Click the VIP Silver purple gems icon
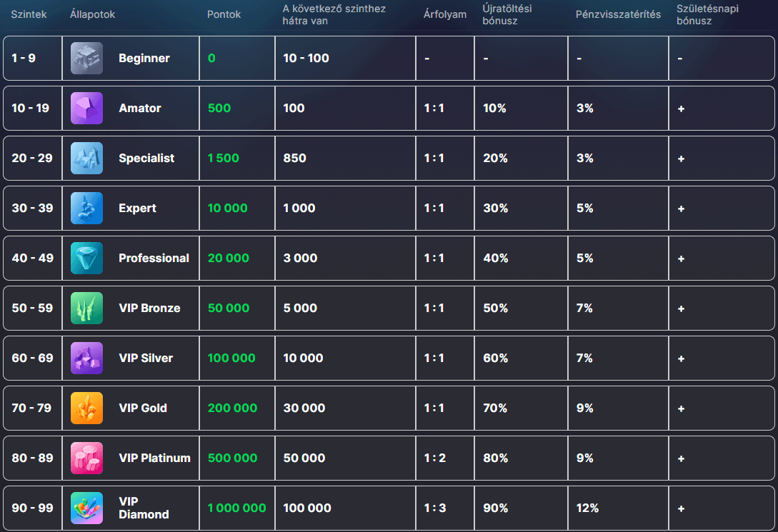Image resolution: width=778 pixels, height=532 pixels. [x=86, y=358]
